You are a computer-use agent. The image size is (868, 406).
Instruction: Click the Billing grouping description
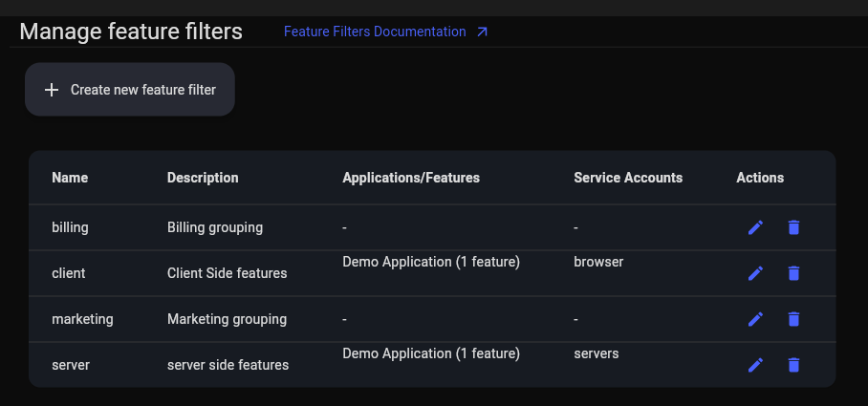coord(215,227)
